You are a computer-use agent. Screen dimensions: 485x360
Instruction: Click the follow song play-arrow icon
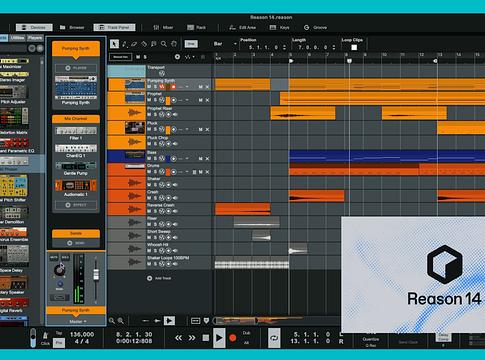[x=169, y=321]
